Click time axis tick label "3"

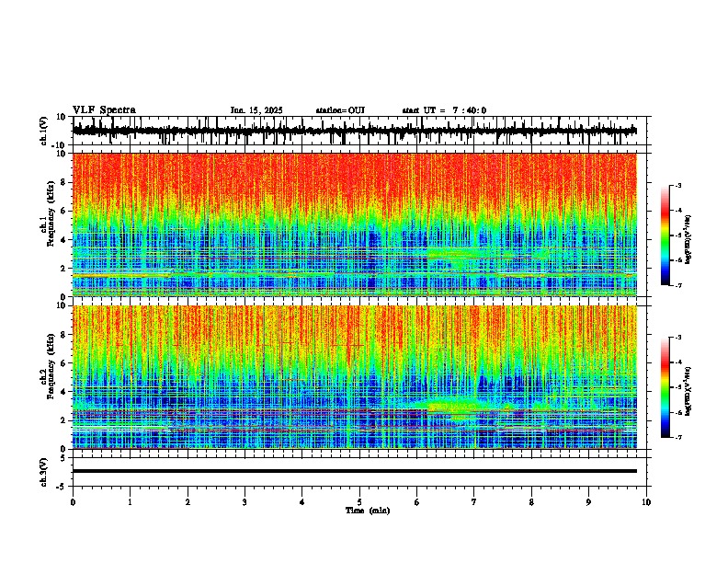click(x=245, y=502)
